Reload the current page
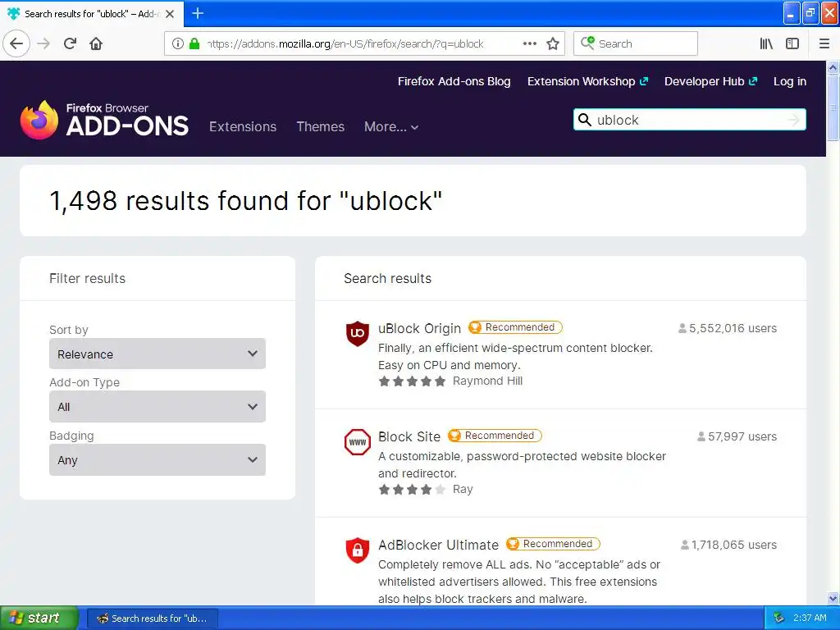The width and height of the screenshot is (840, 630). (70, 43)
